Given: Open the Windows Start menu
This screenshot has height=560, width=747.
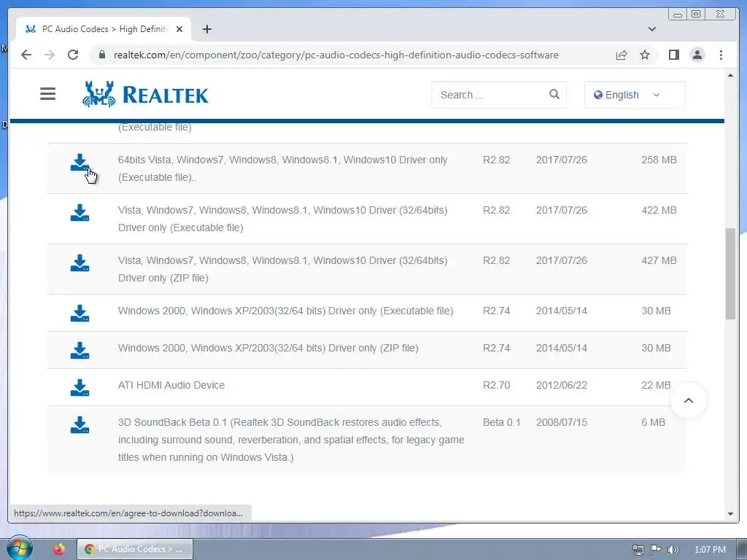Looking at the screenshot, I should click(x=19, y=548).
